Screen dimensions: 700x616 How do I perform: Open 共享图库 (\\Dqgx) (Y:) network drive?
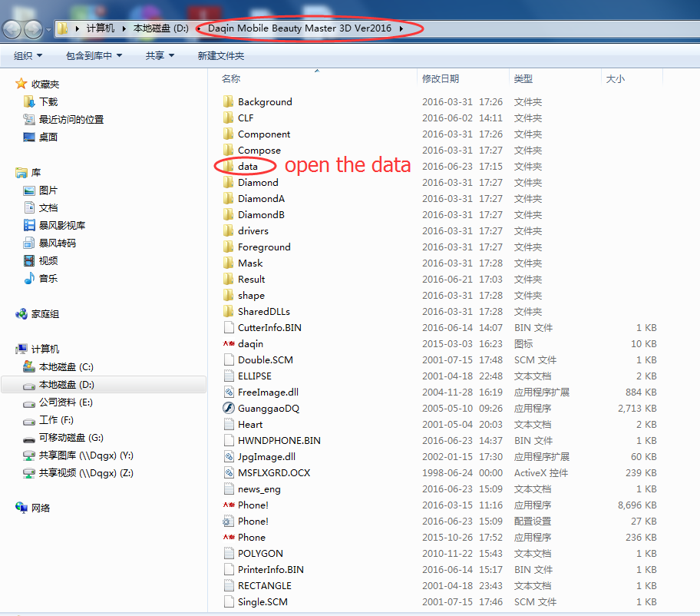click(86, 455)
